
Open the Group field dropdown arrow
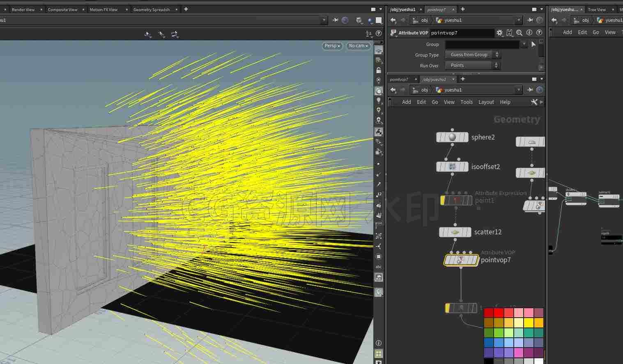(524, 44)
